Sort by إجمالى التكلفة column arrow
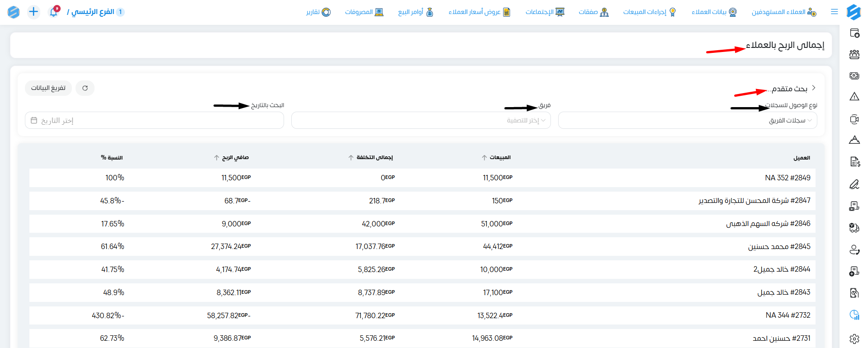Image resolution: width=868 pixels, height=348 pixels. (x=351, y=158)
